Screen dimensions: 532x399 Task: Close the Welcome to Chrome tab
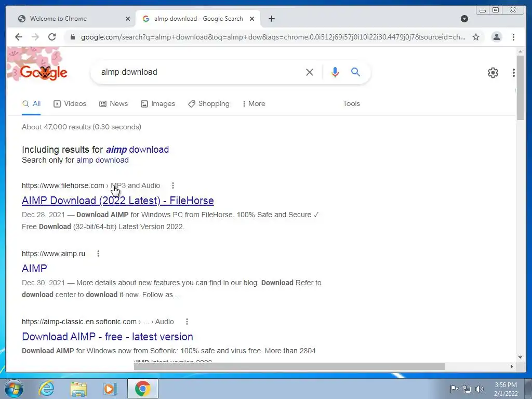[128, 19]
